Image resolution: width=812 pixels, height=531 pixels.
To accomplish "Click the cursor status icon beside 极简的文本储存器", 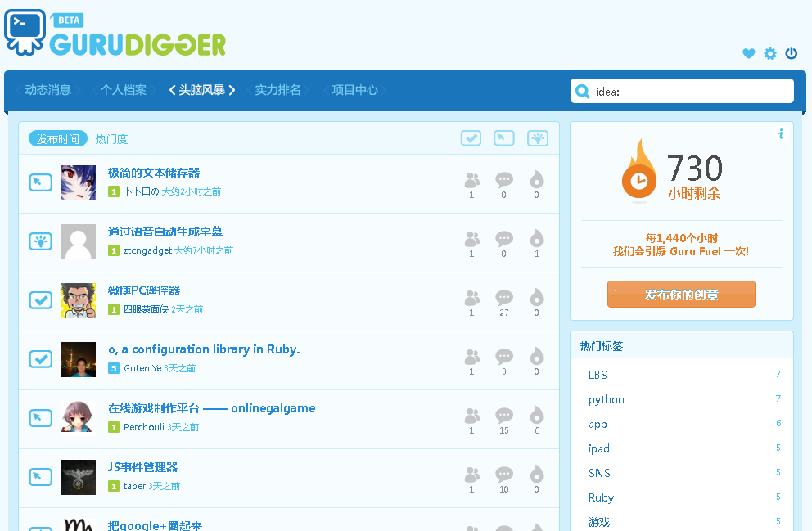I will (40, 182).
